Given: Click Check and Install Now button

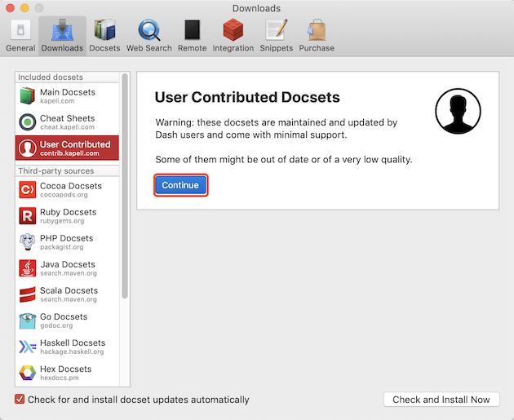Looking at the screenshot, I should (441, 400).
